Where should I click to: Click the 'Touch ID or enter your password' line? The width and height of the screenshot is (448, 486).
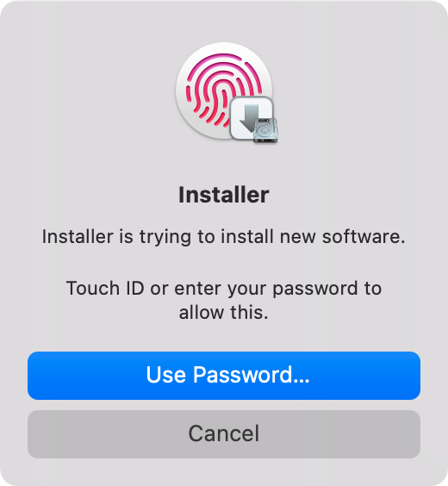click(x=224, y=289)
